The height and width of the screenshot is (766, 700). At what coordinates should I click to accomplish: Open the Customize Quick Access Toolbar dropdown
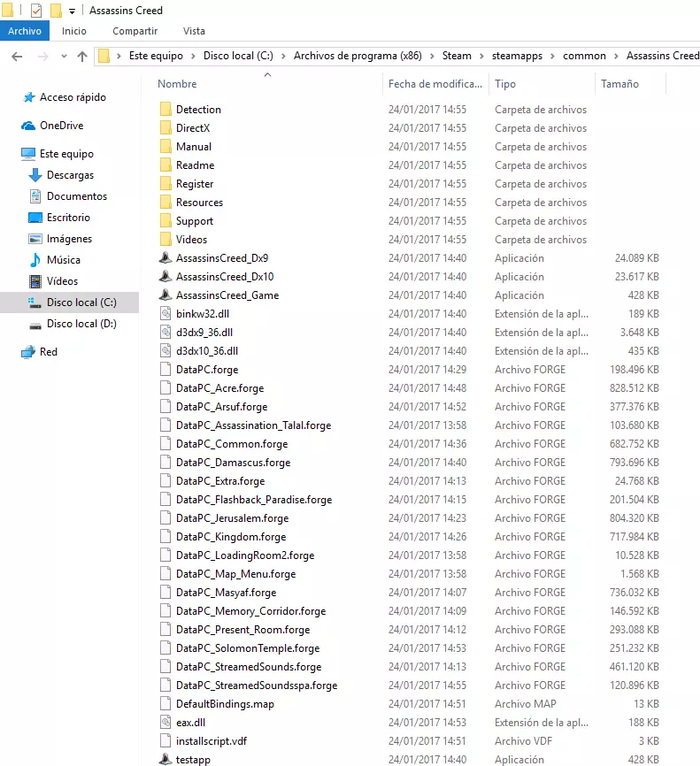point(72,11)
